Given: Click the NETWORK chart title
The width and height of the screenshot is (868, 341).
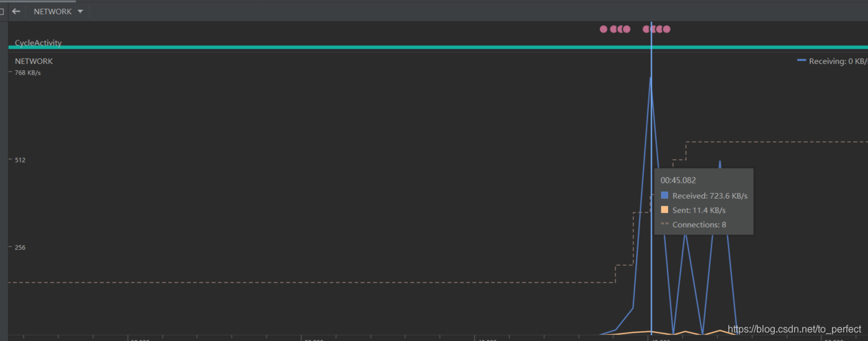Looking at the screenshot, I should pyautogui.click(x=34, y=61).
